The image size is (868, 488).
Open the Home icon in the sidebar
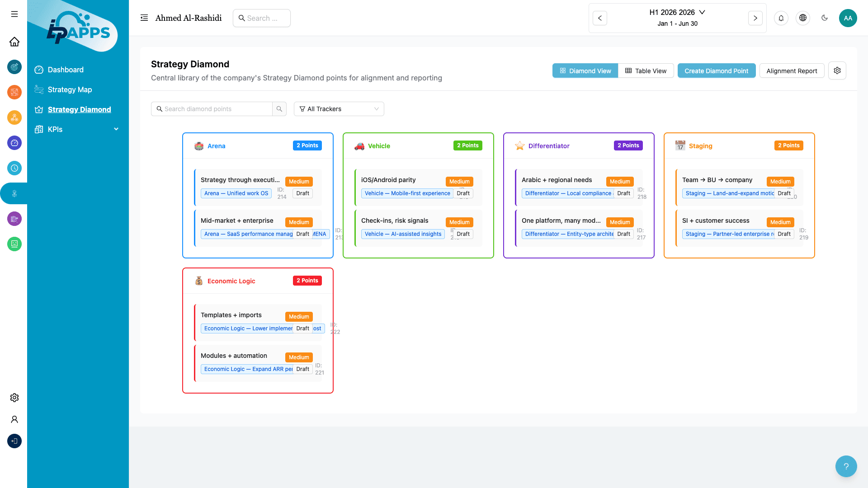point(14,42)
